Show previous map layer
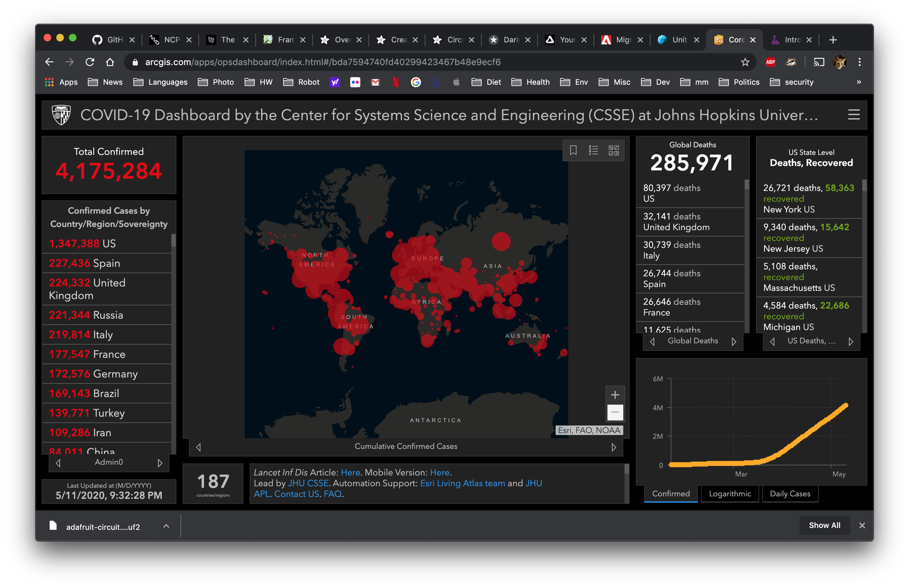 tap(198, 447)
